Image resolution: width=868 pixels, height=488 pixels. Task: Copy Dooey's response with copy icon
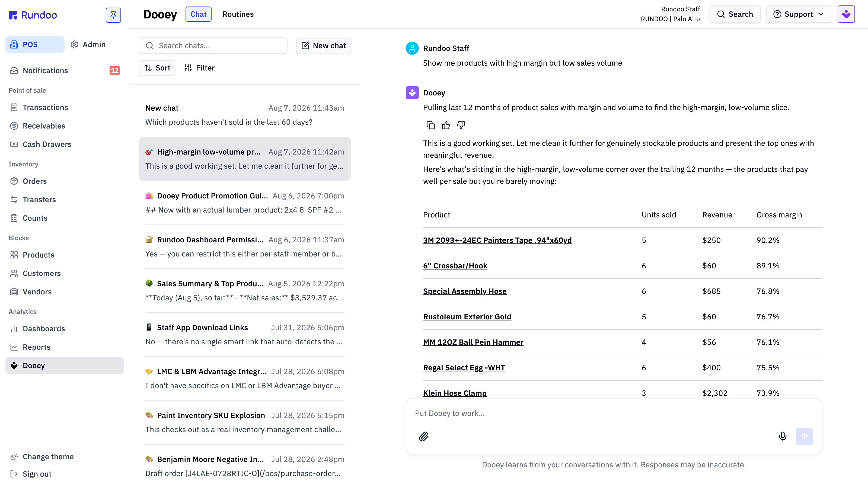[430, 125]
